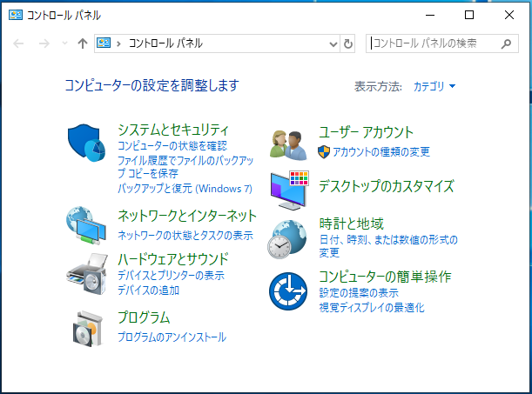Click 設定の提案の表示 link
Image resolution: width=532 pixels, height=394 pixels.
(359, 293)
